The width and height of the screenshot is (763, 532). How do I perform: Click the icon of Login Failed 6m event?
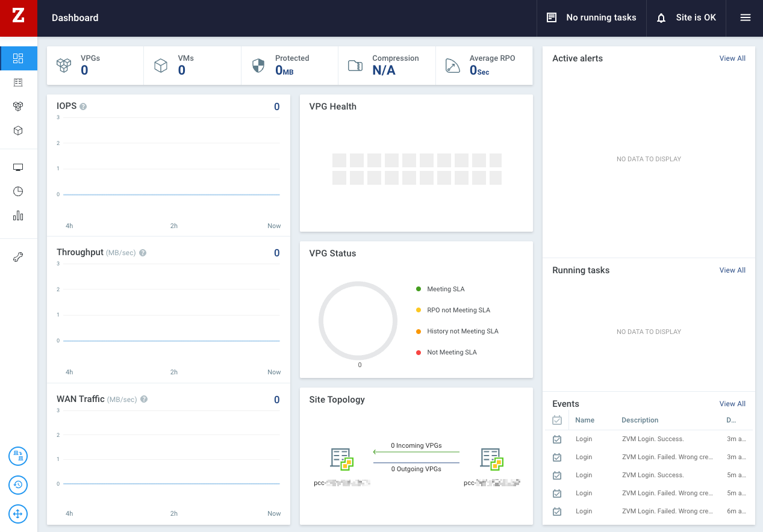click(557, 512)
